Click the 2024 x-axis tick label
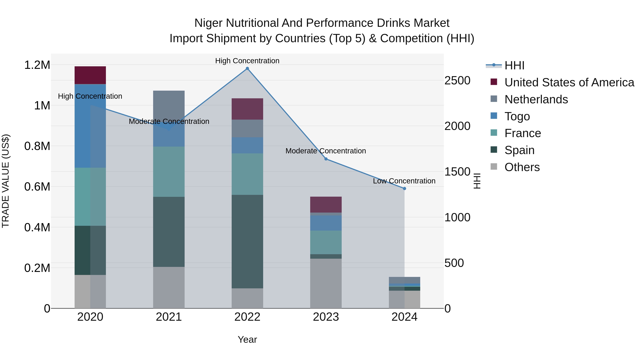Image resolution: width=644 pixels, height=362 pixels. pyautogui.click(x=404, y=317)
